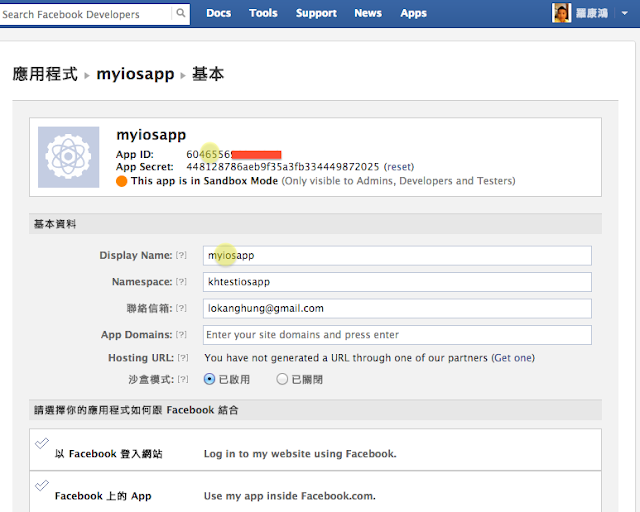Viewport: 640px width, 512px height.
Task: Go to 應用程式 breadcrumb
Action: (45, 74)
